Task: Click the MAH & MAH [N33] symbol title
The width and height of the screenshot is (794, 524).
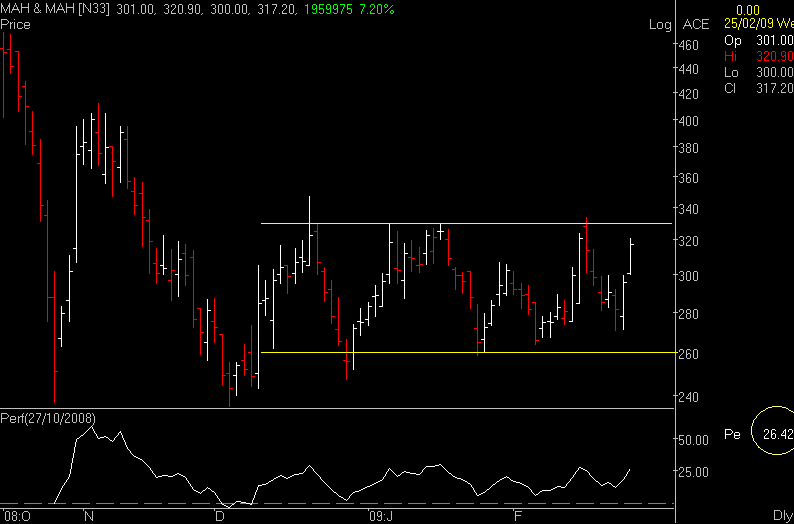Action: pyautogui.click(x=55, y=9)
